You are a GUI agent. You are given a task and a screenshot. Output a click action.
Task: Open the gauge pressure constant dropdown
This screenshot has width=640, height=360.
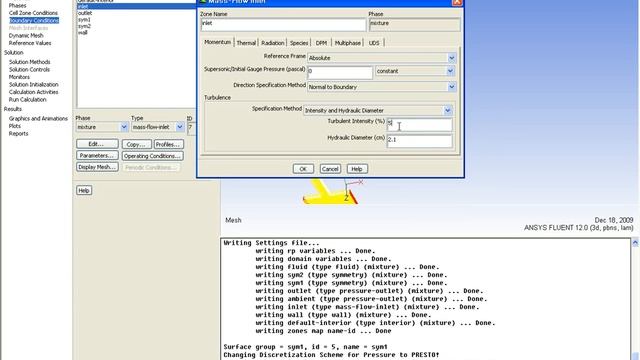(415, 71)
